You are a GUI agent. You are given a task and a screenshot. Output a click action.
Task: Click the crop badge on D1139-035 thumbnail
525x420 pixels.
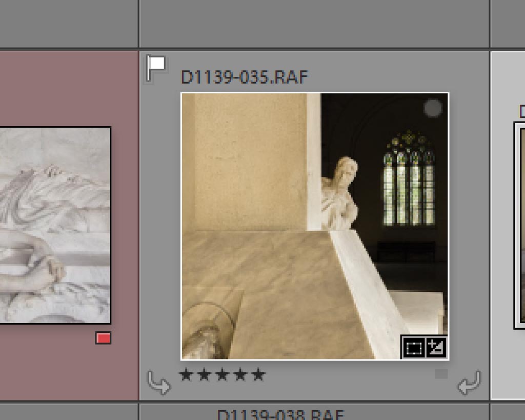[414, 348]
